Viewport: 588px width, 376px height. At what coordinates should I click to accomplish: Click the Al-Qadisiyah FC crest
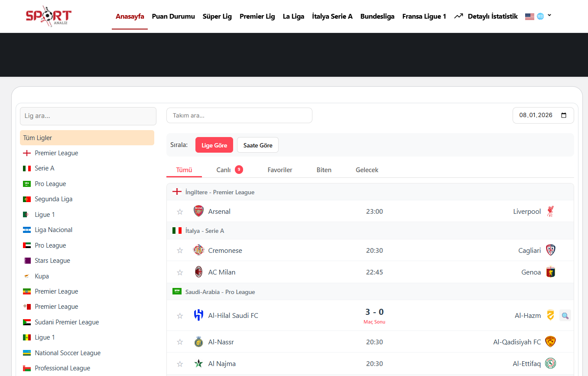click(x=550, y=342)
